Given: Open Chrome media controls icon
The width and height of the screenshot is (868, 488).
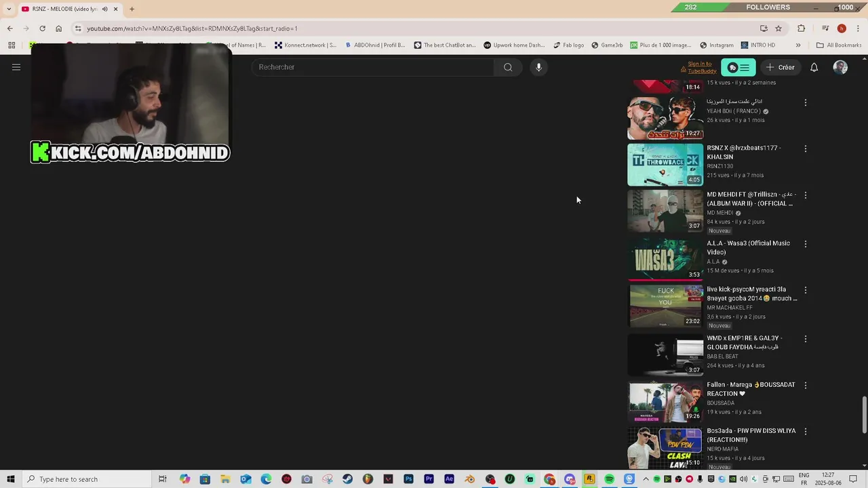Looking at the screenshot, I should coord(825,28).
